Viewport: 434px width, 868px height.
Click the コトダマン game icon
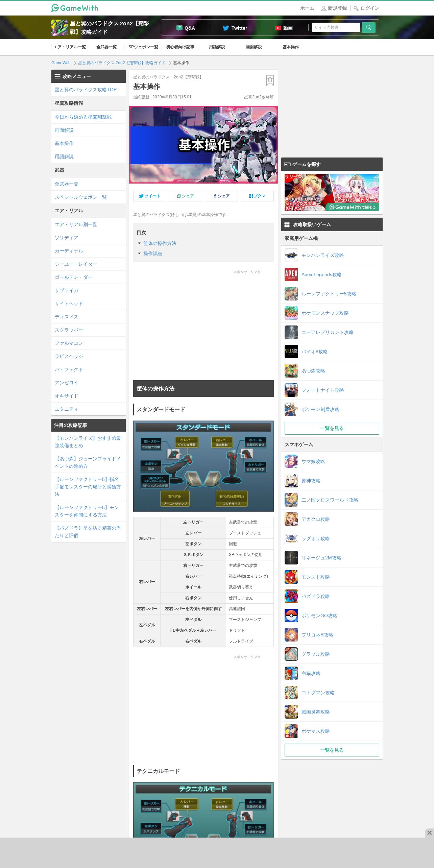coord(291,693)
